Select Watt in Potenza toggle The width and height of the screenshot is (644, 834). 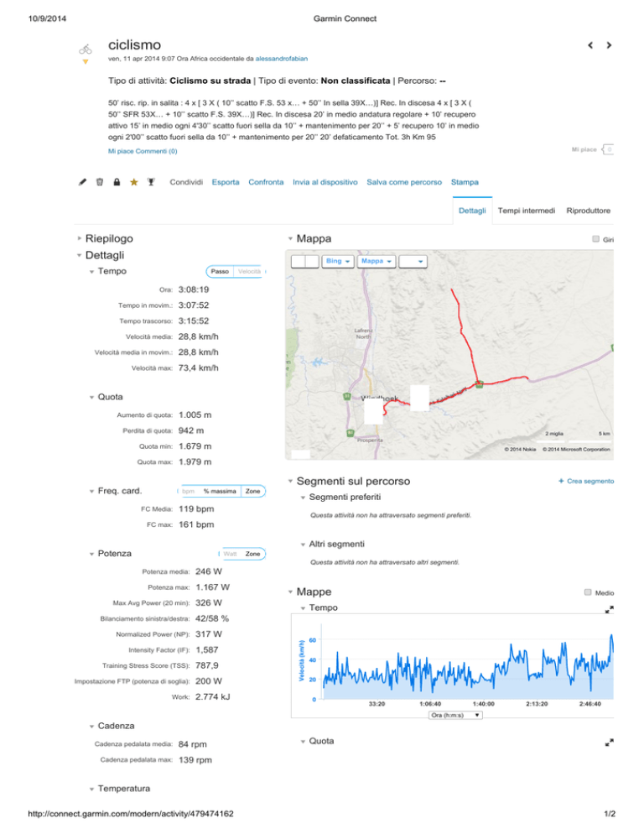231,554
